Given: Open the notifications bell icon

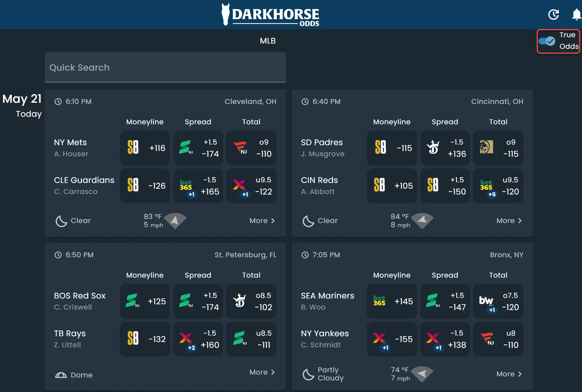Looking at the screenshot, I should click(x=576, y=14).
